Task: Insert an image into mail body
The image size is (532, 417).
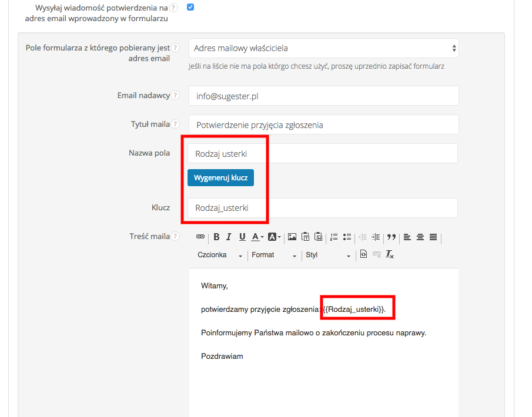Action: click(292, 237)
